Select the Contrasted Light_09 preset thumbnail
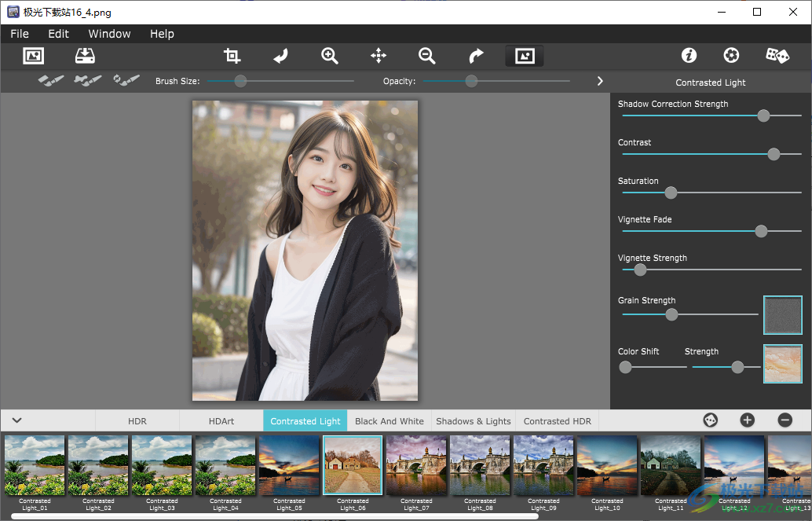This screenshot has width=812, height=521. (x=543, y=465)
